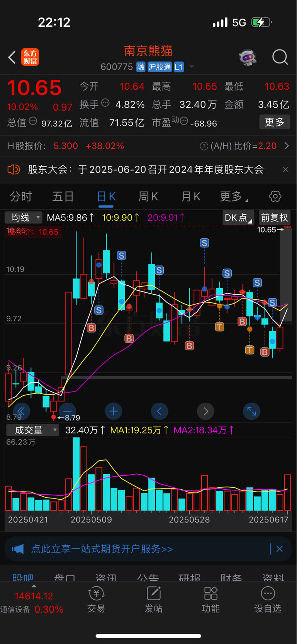Viewport: 297px width, 644px height.
Task: Tap the lowest 8.79 price marker
Action: click(x=68, y=418)
